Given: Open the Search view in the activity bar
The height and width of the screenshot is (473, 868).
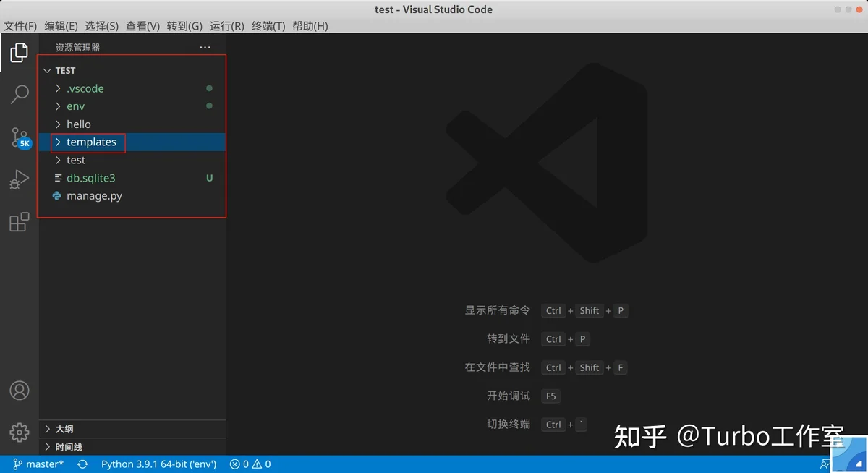Looking at the screenshot, I should 20,94.
